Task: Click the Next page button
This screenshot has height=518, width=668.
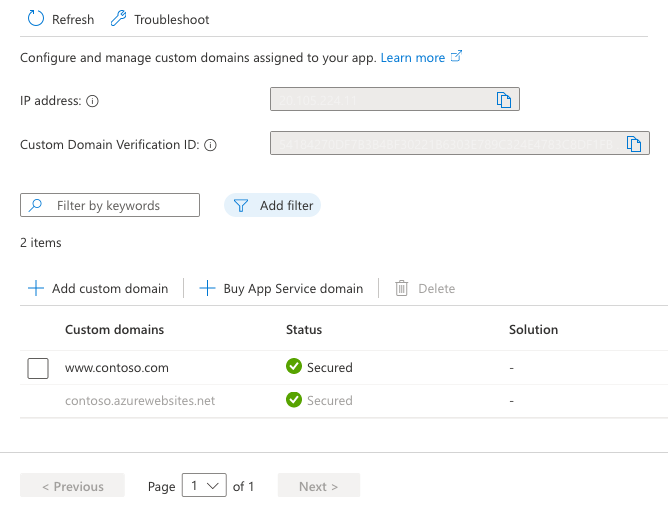Action: (318, 486)
